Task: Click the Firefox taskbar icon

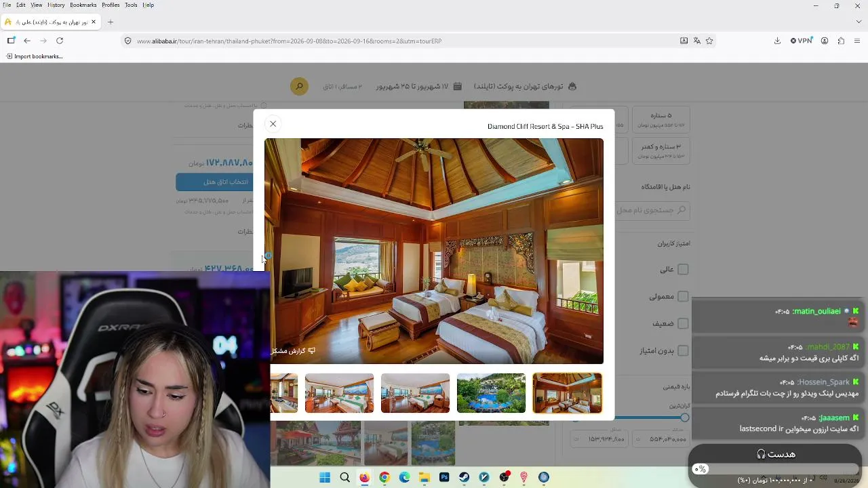Action: [364, 477]
